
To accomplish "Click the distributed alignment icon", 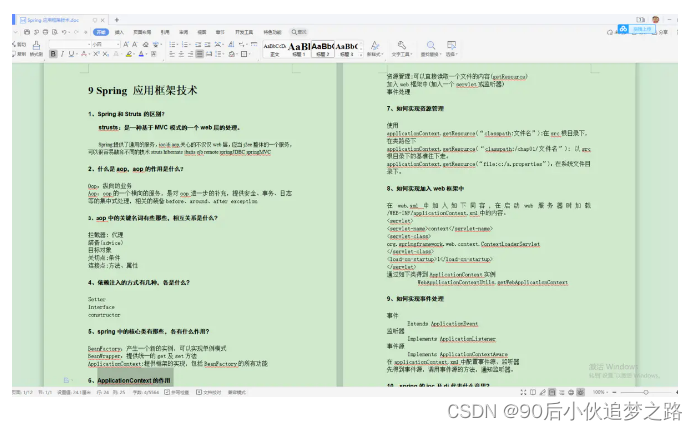I will 209,54.
